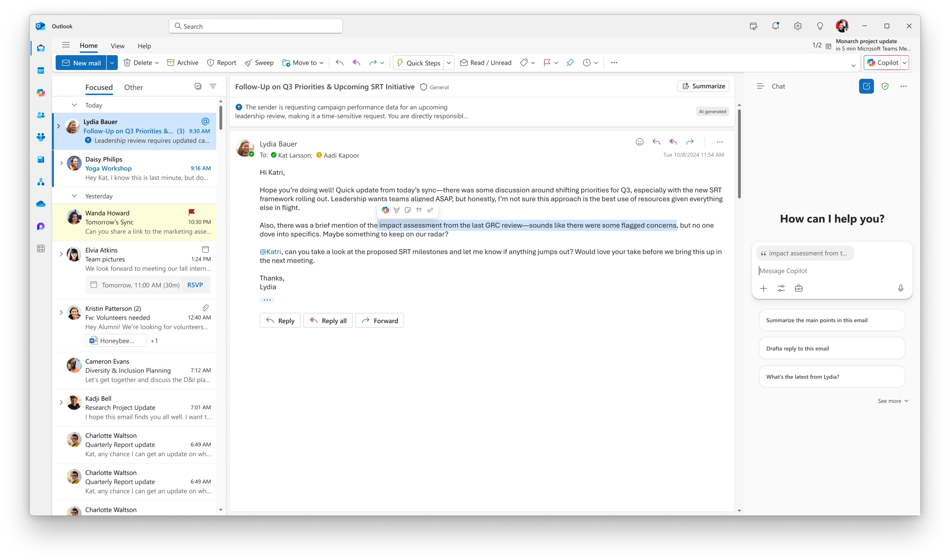Switch to the View ribbon tab

click(x=117, y=46)
